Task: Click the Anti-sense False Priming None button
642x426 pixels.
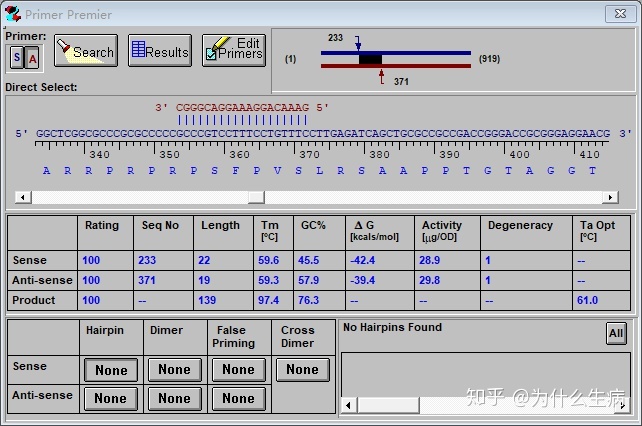Action: pyautogui.click(x=239, y=399)
